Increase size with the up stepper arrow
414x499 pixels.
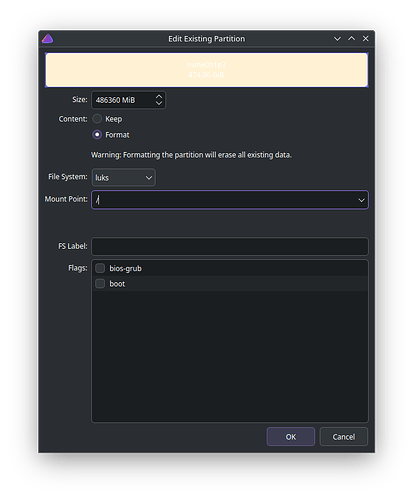click(x=159, y=96)
